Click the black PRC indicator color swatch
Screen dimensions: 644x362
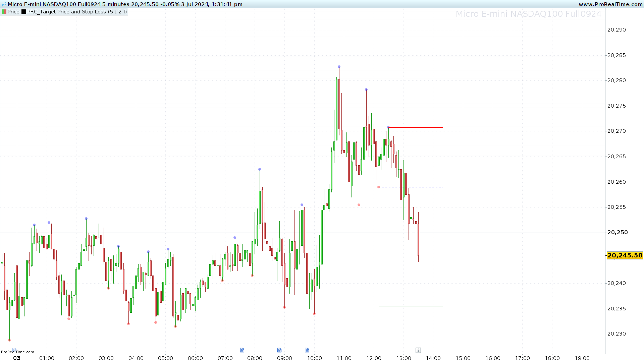click(x=24, y=12)
